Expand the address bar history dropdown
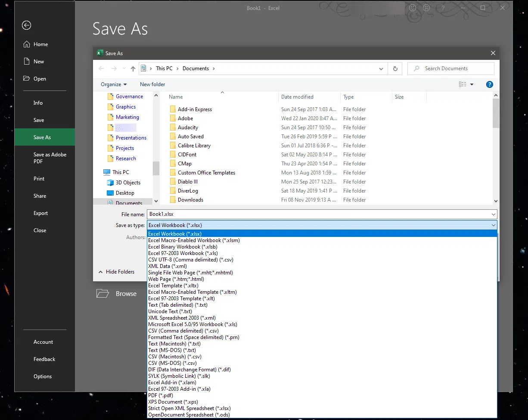 click(x=381, y=68)
